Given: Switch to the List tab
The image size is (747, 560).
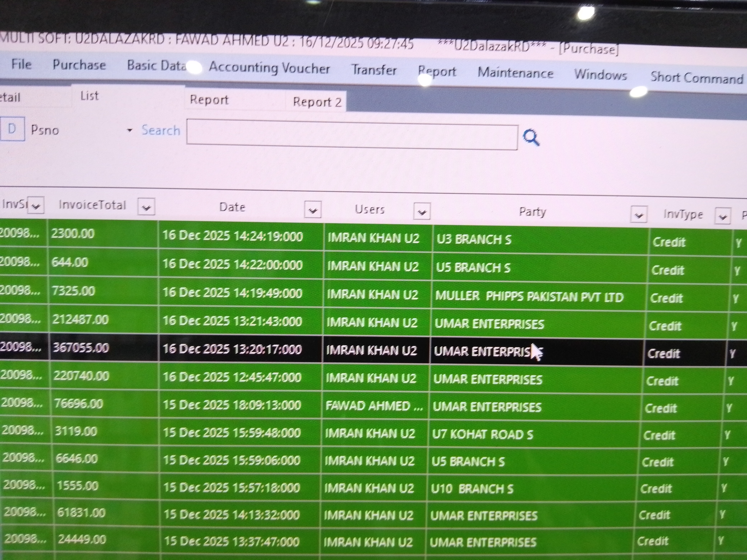Looking at the screenshot, I should tap(89, 96).
